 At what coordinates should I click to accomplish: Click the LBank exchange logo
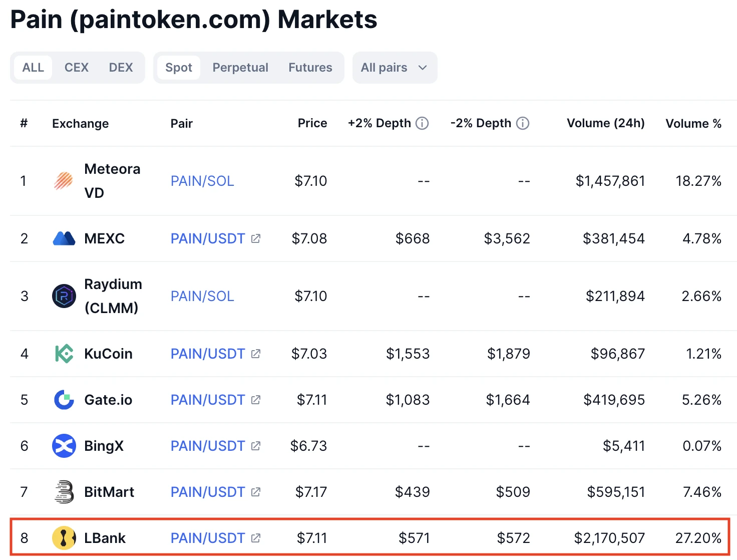pyautogui.click(x=64, y=538)
